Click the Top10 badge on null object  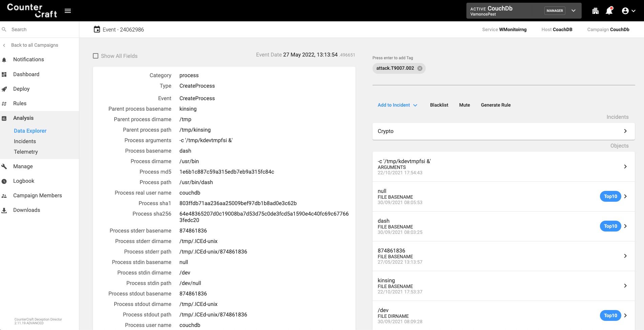click(x=610, y=196)
